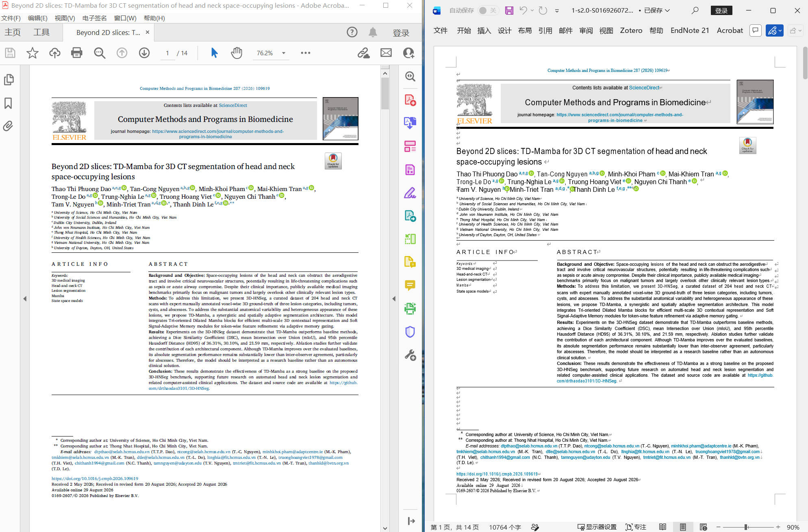Upload the PDF via the cloud upload icon
The width and height of the screenshot is (808, 532).
54,53
